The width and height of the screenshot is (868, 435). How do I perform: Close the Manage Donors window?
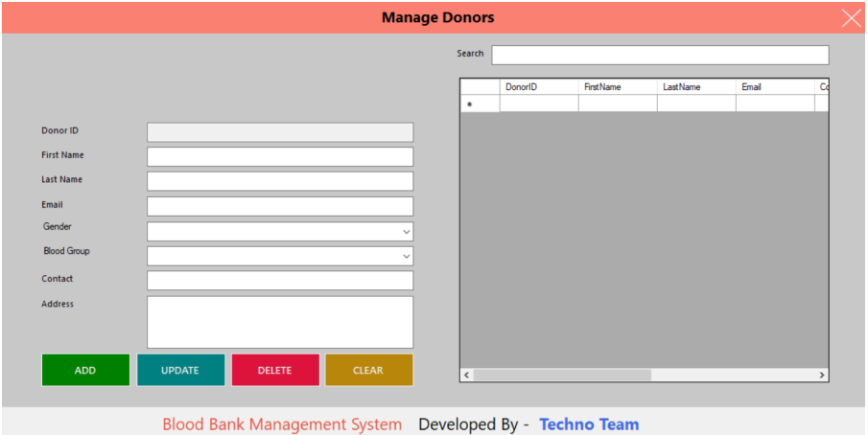852,17
